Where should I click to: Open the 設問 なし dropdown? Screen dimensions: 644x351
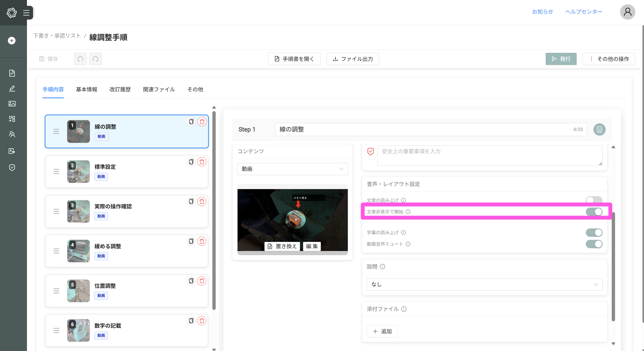[484, 284]
